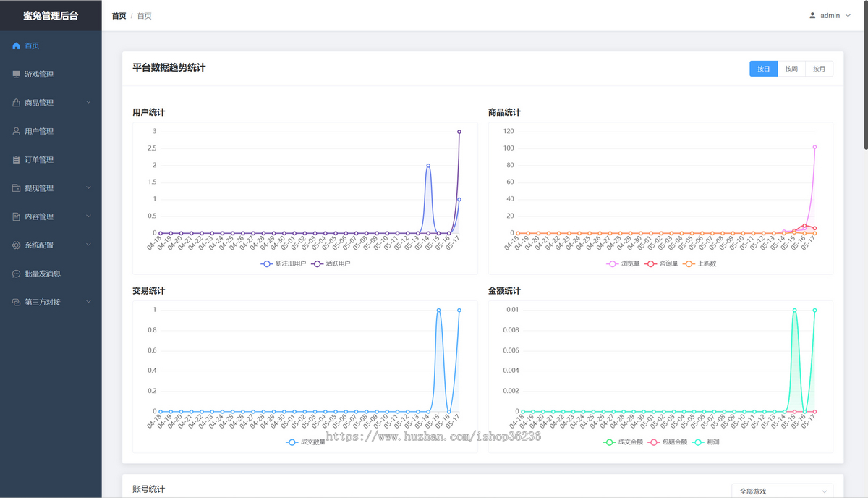The width and height of the screenshot is (868, 498).
Task: Expand the 系统配置 submenu chevron
Action: pyautogui.click(x=88, y=245)
